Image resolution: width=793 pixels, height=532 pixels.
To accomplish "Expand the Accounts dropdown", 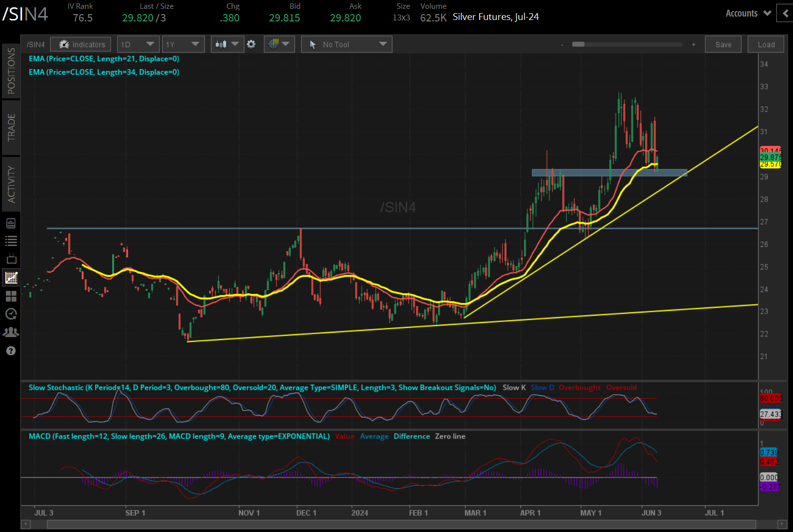I will (748, 13).
